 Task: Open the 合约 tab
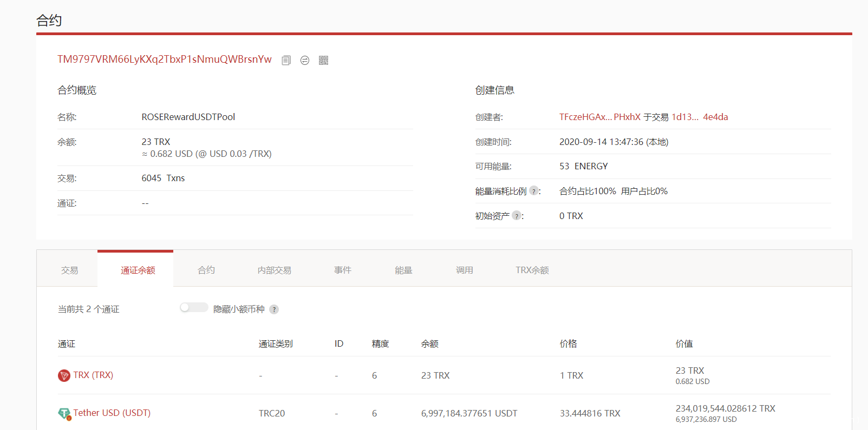206,270
